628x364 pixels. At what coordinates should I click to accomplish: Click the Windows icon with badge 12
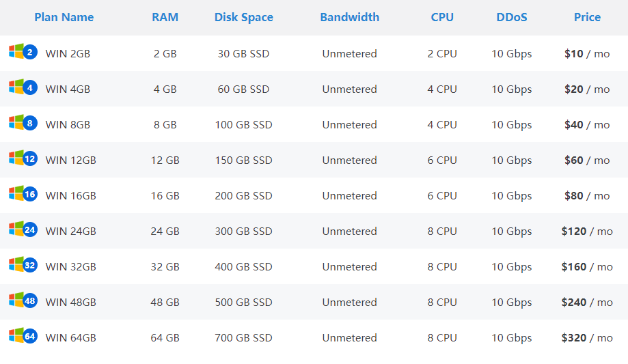click(22, 159)
